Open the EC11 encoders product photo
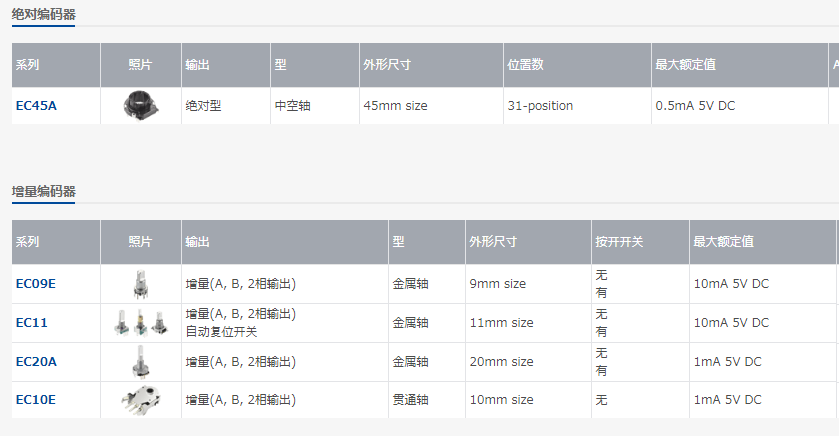 (140, 323)
